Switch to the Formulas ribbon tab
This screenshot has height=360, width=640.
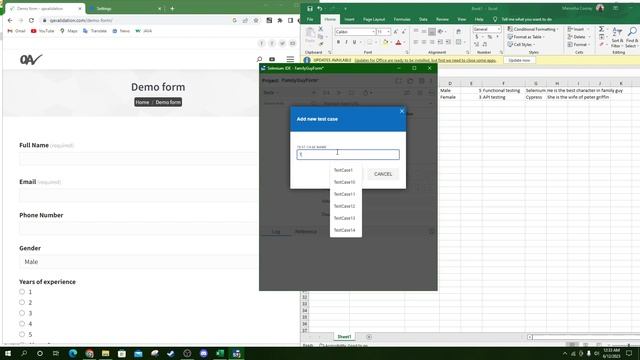click(402, 19)
